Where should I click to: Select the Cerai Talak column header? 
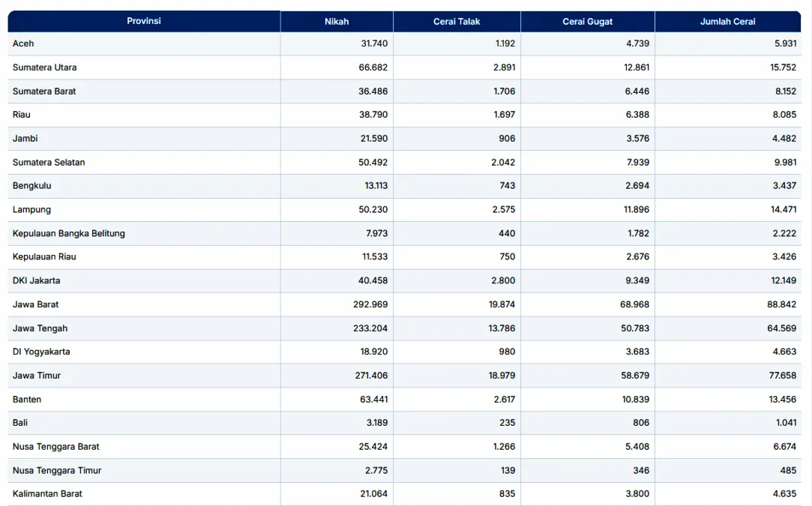[x=457, y=22]
